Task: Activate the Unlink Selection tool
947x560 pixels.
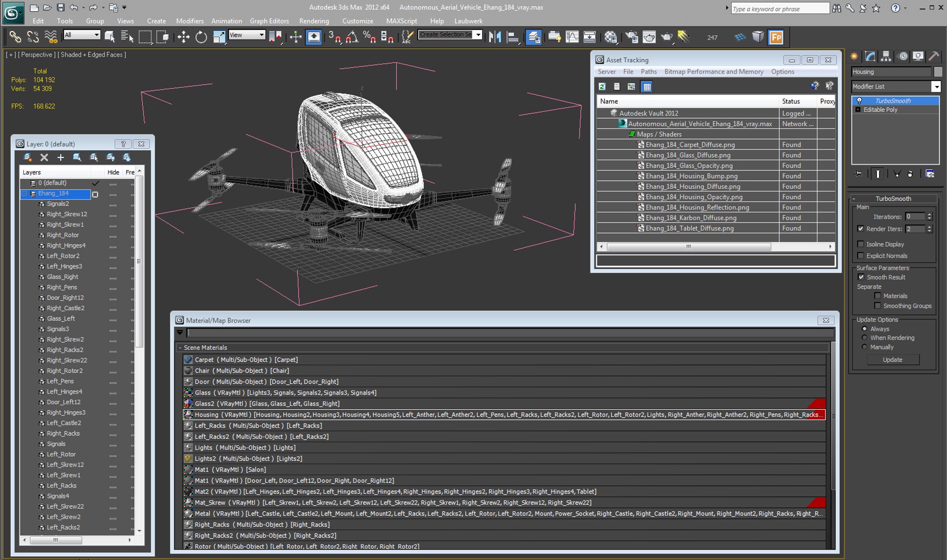Action: tap(33, 37)
